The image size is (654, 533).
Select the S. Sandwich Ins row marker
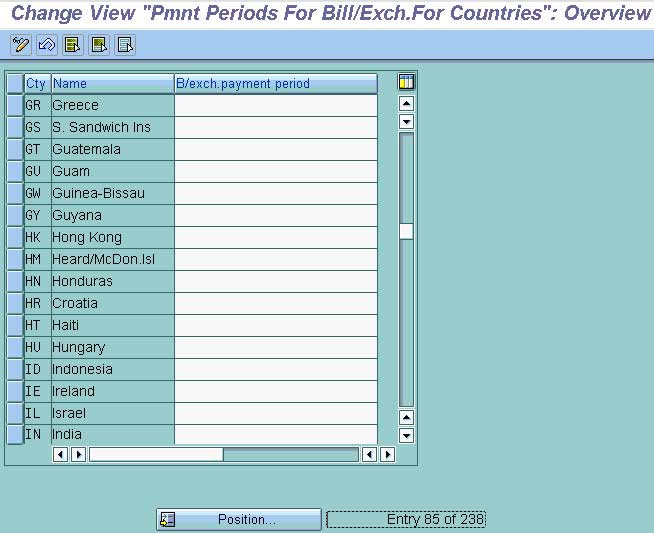coord(15,127)
